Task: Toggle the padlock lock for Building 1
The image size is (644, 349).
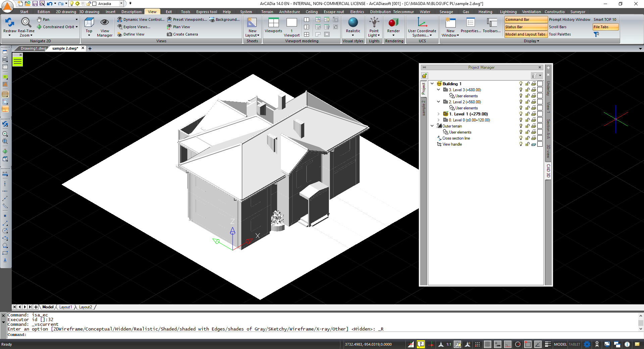Action: [527, 84]
